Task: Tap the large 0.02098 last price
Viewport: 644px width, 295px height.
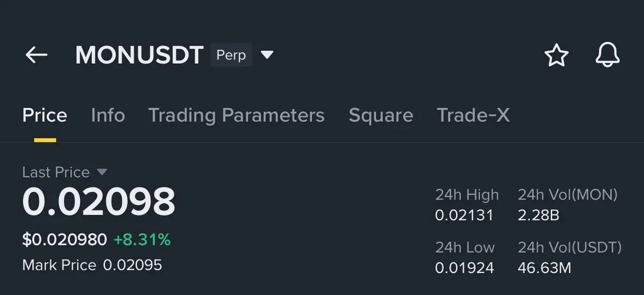Action: click(99, 202)
